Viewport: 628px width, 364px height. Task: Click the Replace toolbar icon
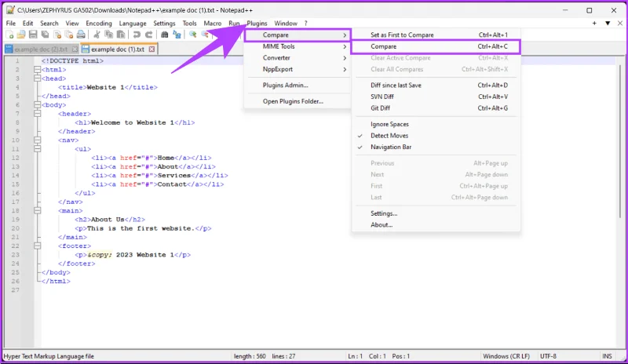(x=177, y=35)
